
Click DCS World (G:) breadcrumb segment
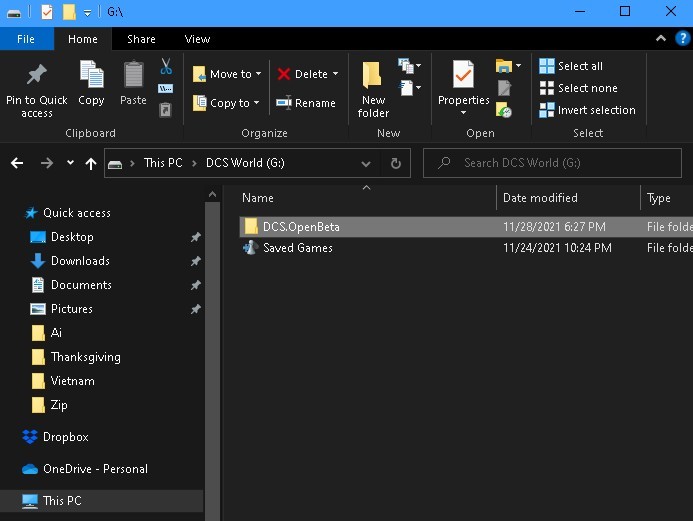(x=245, y=163)
